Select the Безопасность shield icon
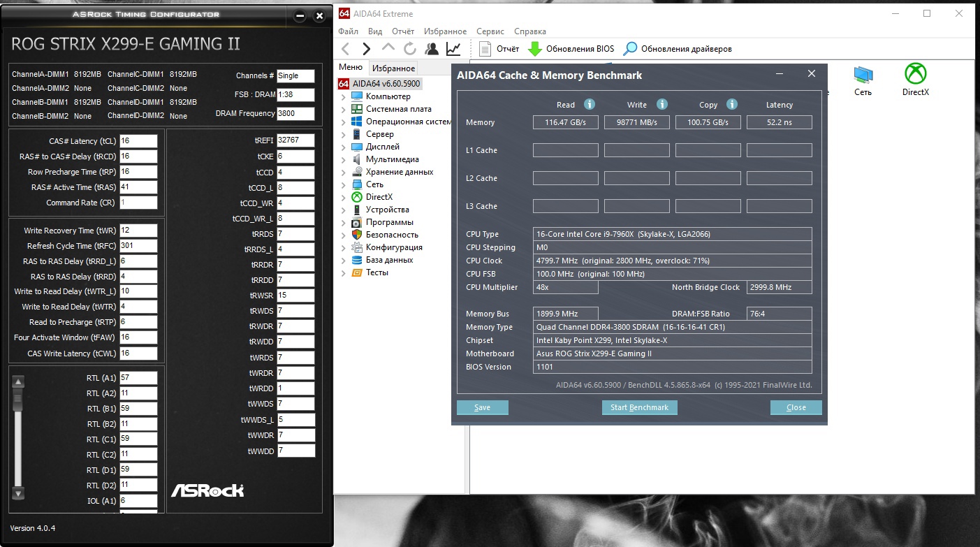The width and height of the screenshot is (980, 547). point(357,235)
